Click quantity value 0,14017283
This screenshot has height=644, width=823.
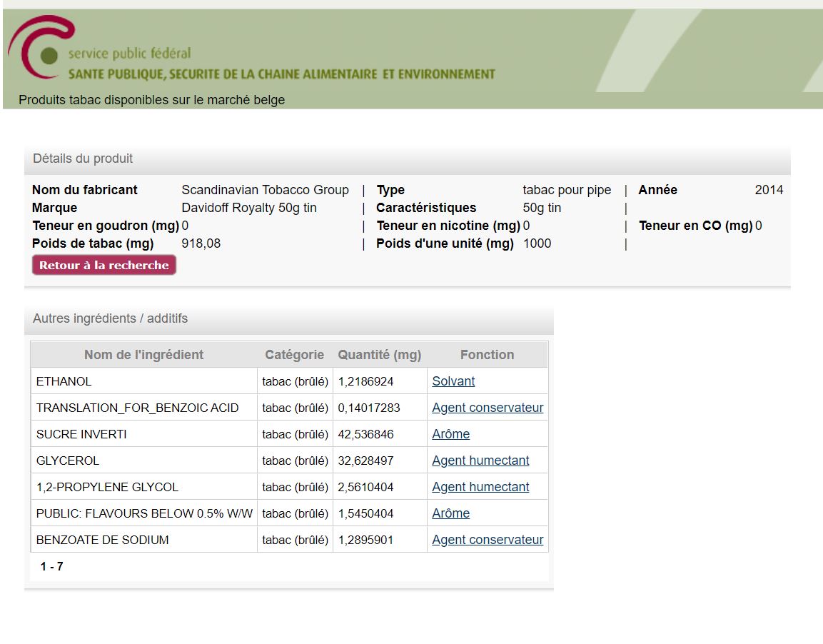(369, 408)
